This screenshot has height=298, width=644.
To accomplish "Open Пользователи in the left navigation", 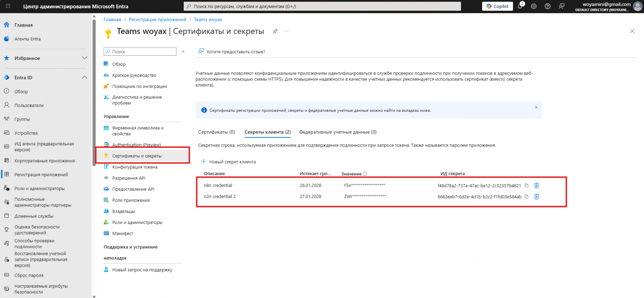I will click(29, 105).
